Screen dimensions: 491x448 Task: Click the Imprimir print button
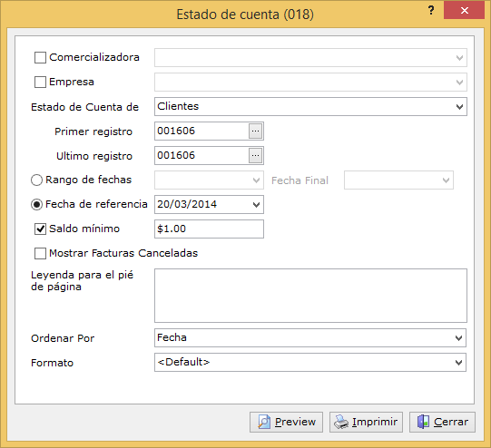[x=366, y=422]
